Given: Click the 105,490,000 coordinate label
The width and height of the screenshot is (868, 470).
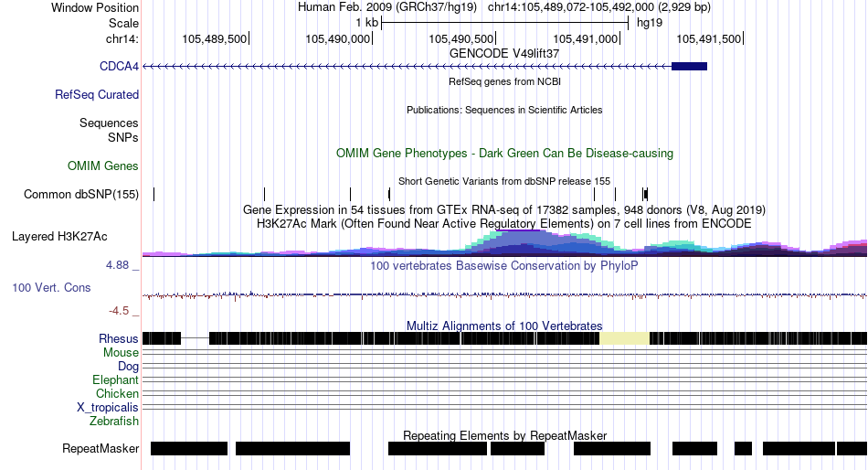Looking at the screenshot, I should tap(338, 38).
